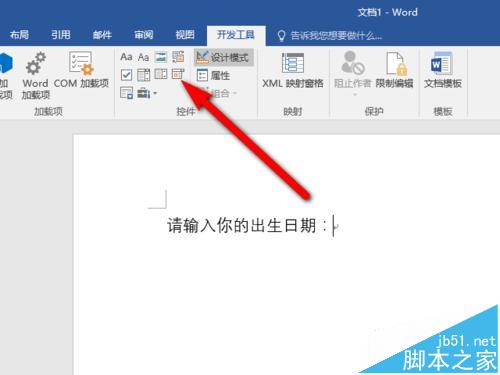Insert a plain text content control

143,57
